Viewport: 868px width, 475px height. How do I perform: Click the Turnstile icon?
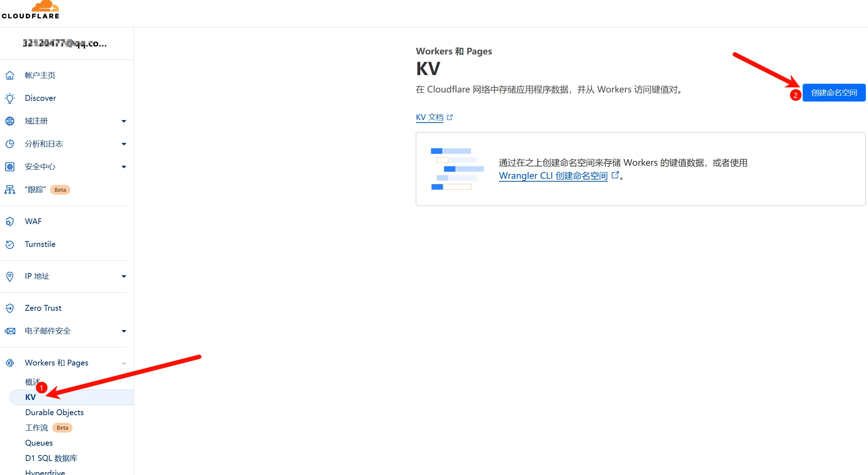[x=10, y=244]
